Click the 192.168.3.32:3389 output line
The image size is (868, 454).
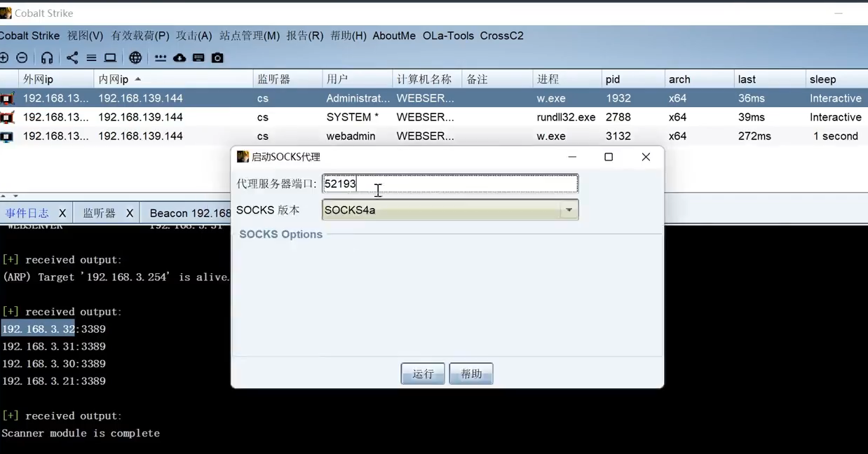coord(53,329)
